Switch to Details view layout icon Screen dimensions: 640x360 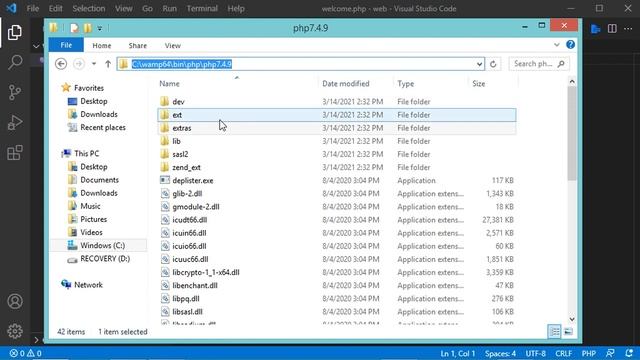pos(555,331)
